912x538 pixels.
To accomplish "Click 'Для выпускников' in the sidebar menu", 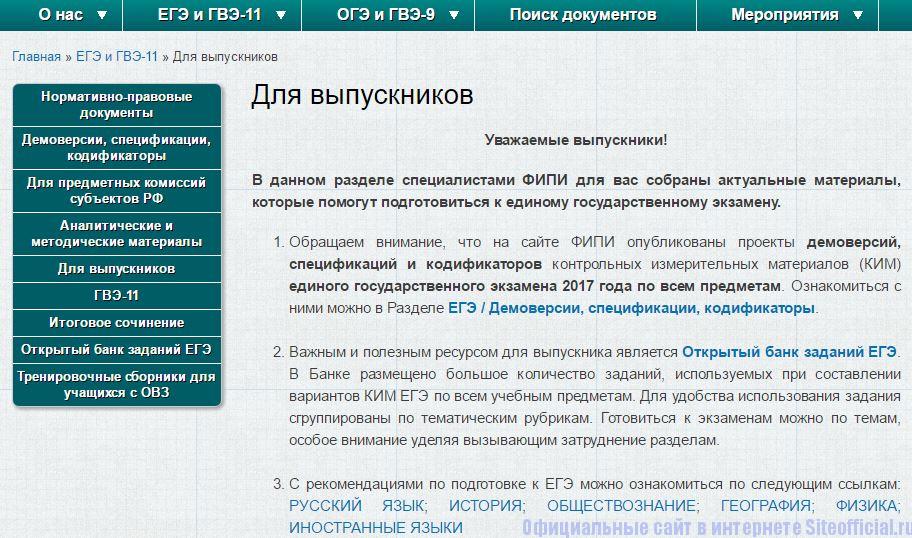I will click(x=116, y=269).
